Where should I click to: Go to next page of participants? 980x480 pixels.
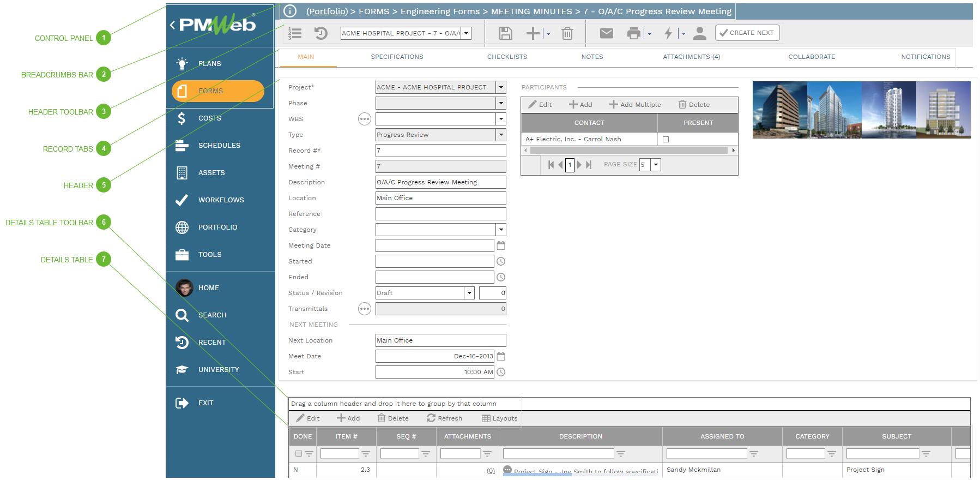pyautogui.click(x=579, y=165)
